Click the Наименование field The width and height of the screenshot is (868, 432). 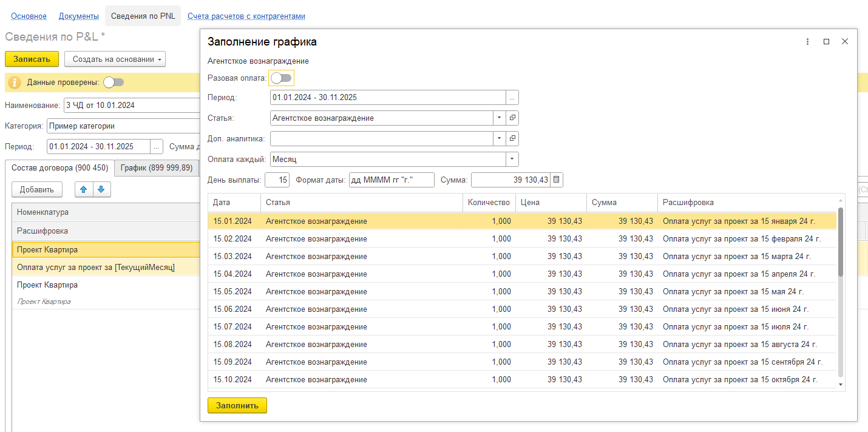coord(132,105)
